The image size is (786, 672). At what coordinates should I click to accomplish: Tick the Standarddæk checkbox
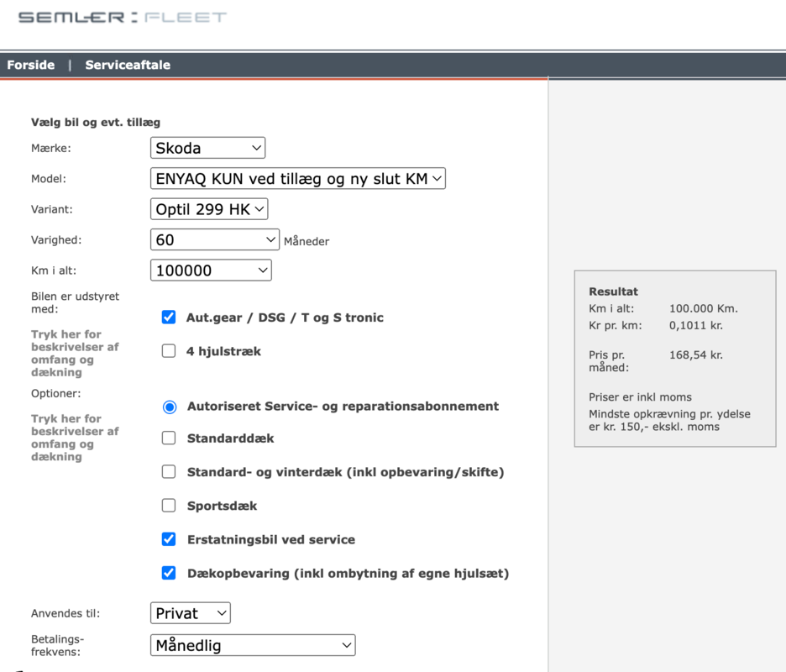[169, 438]
